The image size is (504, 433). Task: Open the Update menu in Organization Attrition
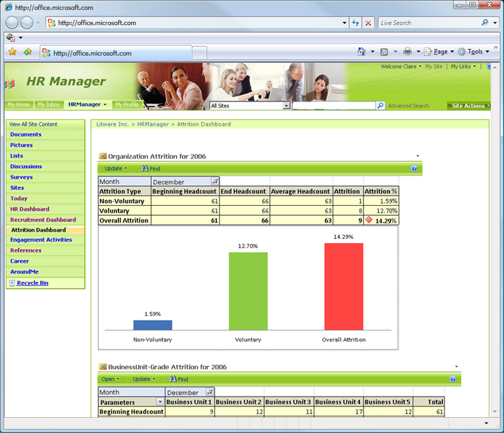[x=116, y=168]
